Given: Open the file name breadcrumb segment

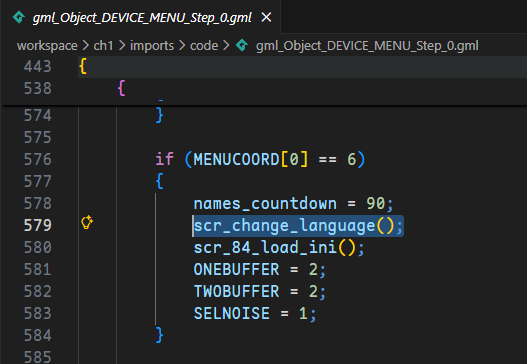Looking at the screenshot, I should pyautogui.click(x=367, y=46).
